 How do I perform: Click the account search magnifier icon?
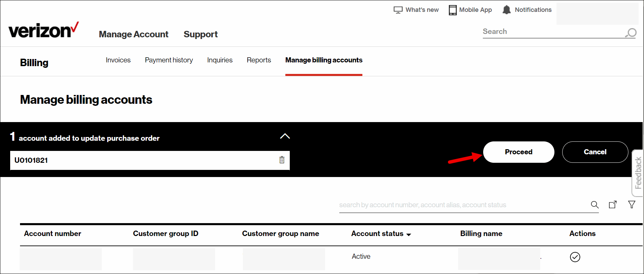[x=594, y=204]
